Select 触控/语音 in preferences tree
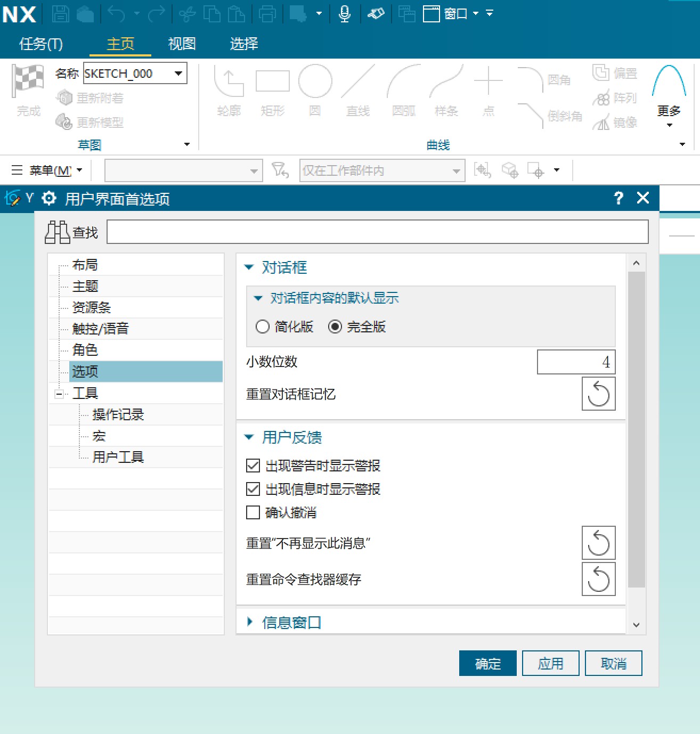 101,329
